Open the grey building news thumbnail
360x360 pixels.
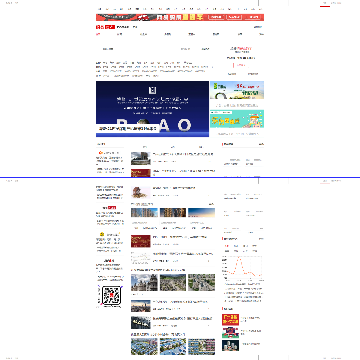(141, 158)
